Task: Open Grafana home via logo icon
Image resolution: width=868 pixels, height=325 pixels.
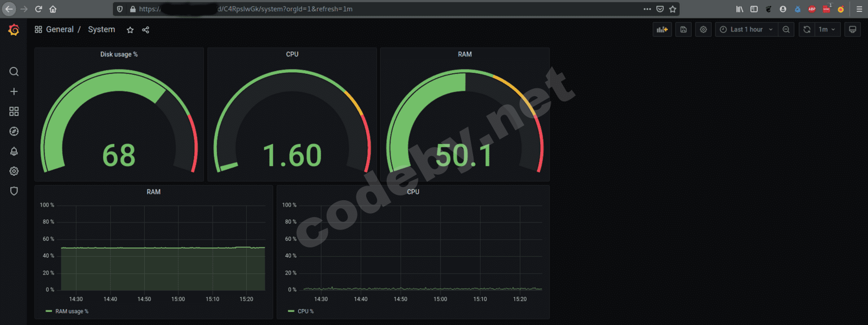Action: click(14, 30)
